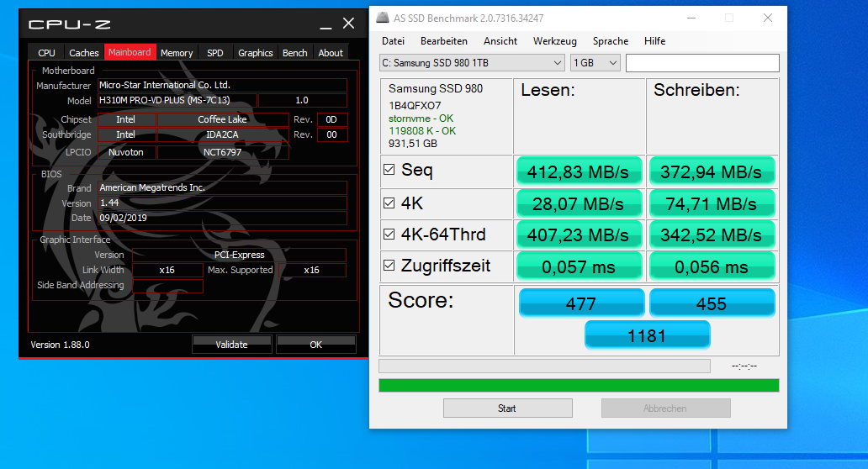Open the Ansicht menu

point(500,41)
